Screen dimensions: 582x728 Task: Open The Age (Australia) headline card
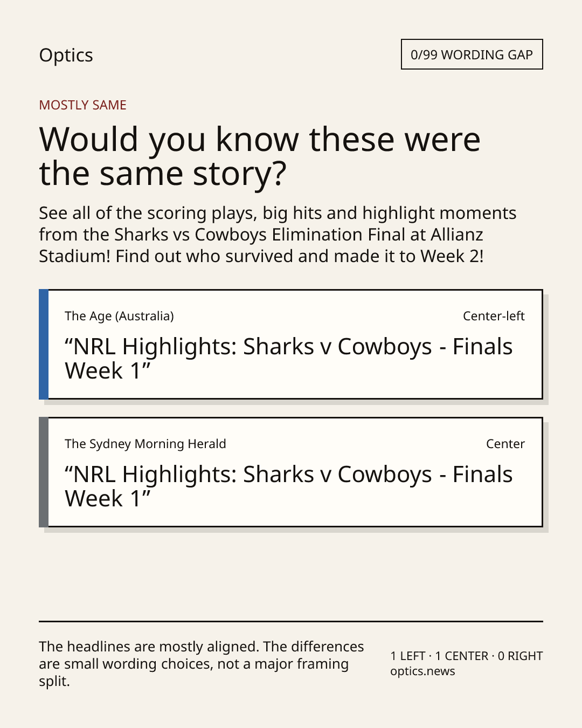point(290,345)
